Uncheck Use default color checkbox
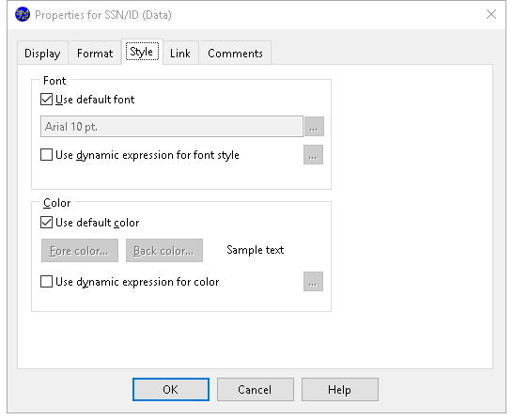The width and height of the screenshot is (513, 420). pos(46,223)
